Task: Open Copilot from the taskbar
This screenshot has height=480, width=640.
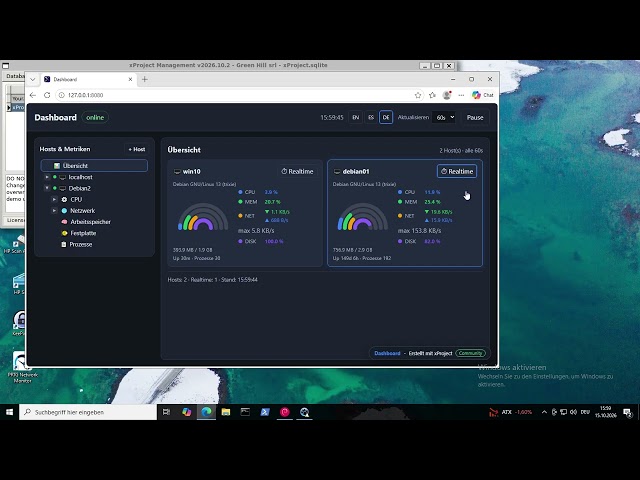Action: coord(187,412)
